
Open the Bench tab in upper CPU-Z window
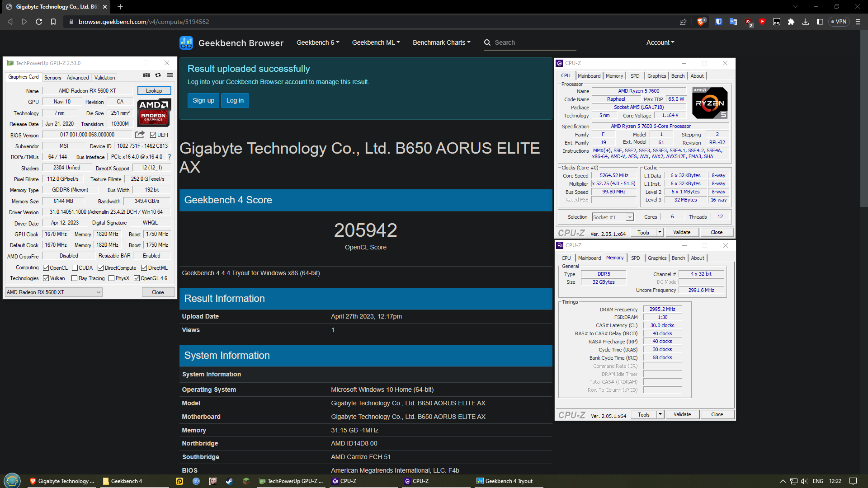(x=678, y=76)
